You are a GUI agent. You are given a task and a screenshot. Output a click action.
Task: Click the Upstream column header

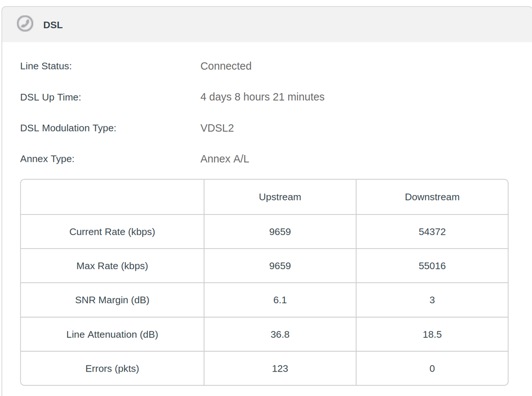click(280, 197)
